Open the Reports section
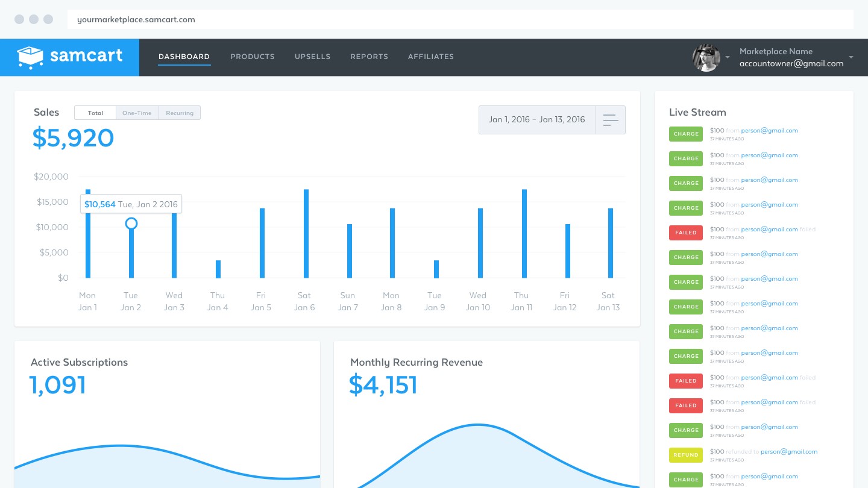Viewport: 868px width, 488px height. tap(369, 57)
